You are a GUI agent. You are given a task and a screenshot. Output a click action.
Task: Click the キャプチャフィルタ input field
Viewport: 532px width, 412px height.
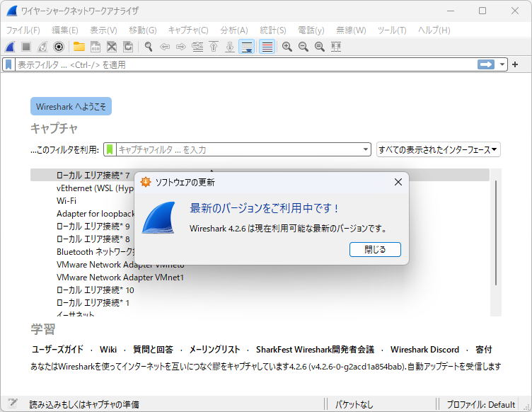[238, 149]
